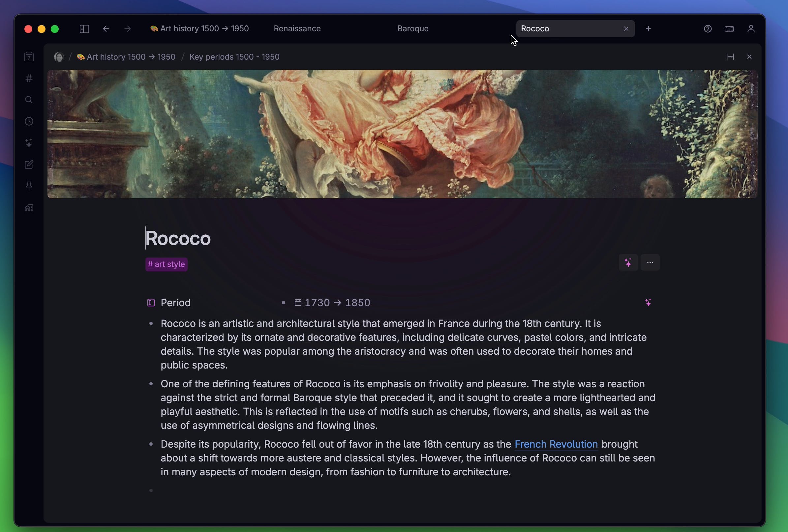
Task: Open the 1730 → 1850 date value
Action: (337, 303)
